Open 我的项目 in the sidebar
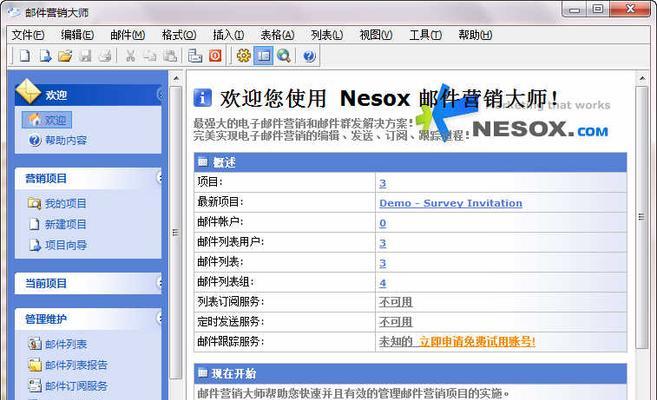Screen dimensions: 657x400 coord(66,203)
